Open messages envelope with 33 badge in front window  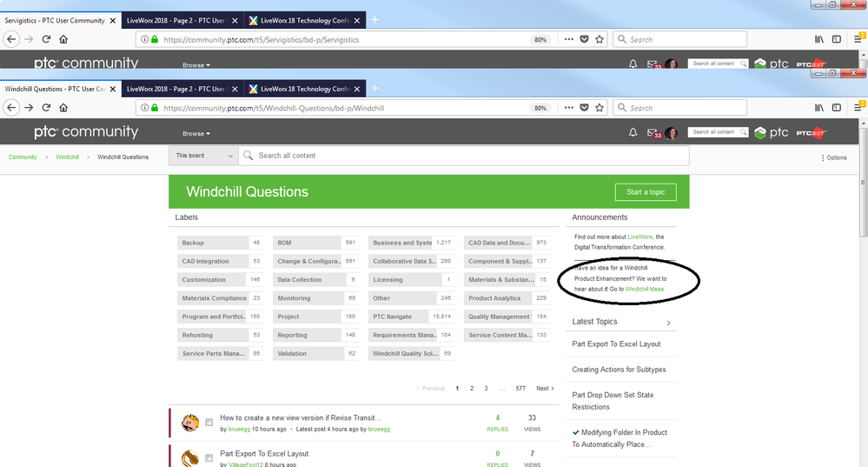pos(653,133)
